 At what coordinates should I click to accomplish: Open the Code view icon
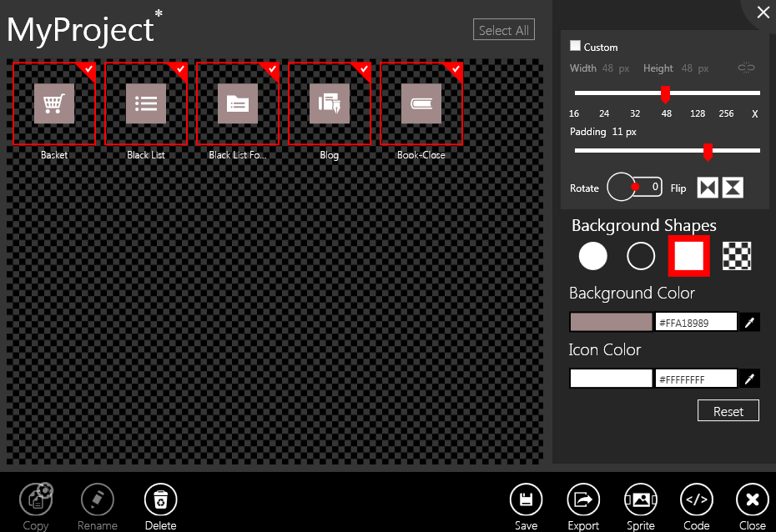[x=697, y=499]
